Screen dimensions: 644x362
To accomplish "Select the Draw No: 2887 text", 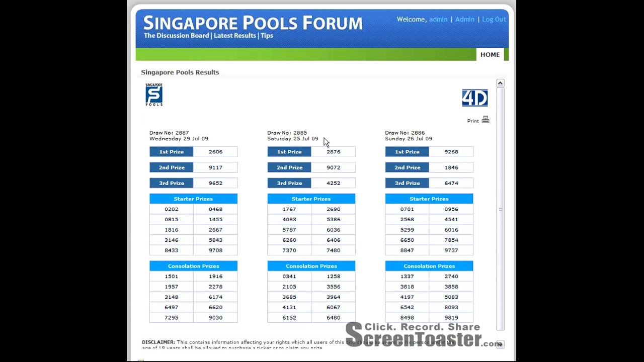I will point(169,133).
